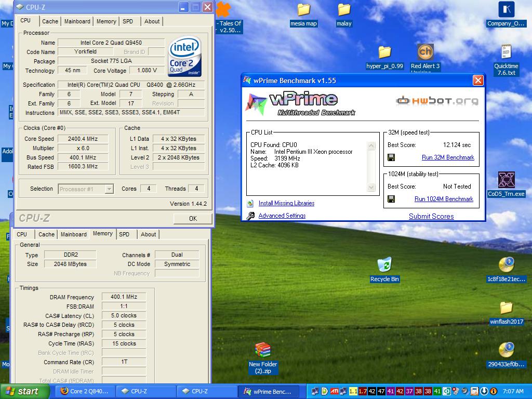This screenshot has height=399, width=532.
Task: Select the New Folder (2).zip archive icon
Action: (x=263, y=350)
